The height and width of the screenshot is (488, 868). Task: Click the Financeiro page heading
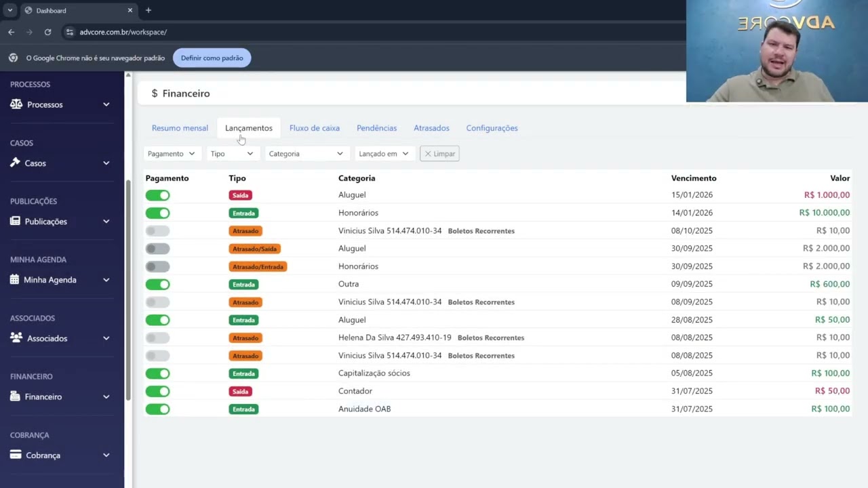click(186, 94)
